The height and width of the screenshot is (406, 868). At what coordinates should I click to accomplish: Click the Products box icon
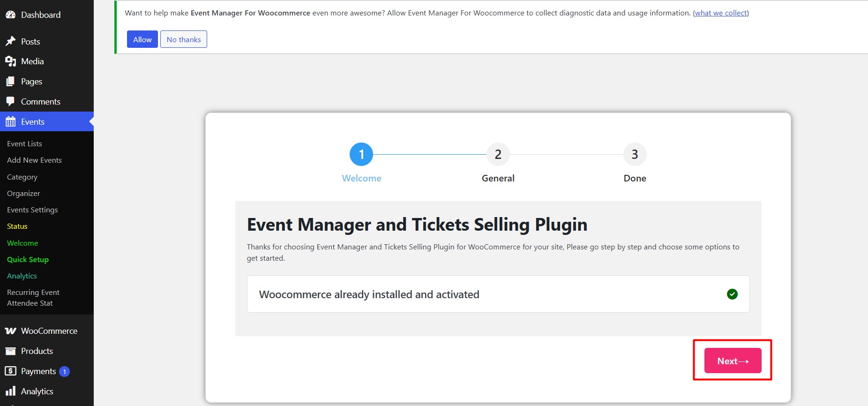(x=10, y=351)
